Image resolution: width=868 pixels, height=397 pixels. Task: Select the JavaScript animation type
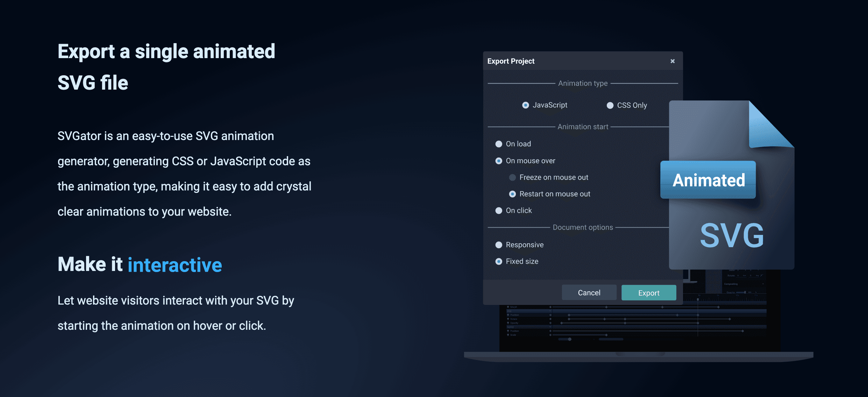tap(525, 105)
